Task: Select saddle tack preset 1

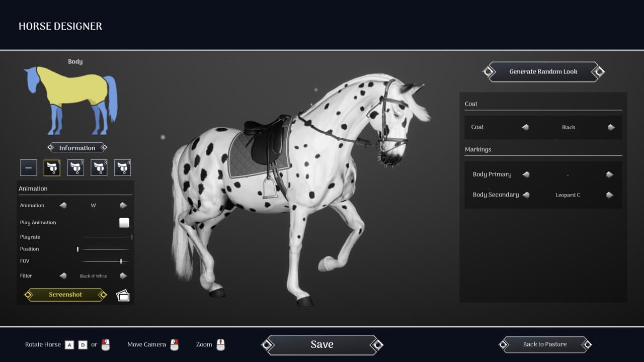Action: 52,168
